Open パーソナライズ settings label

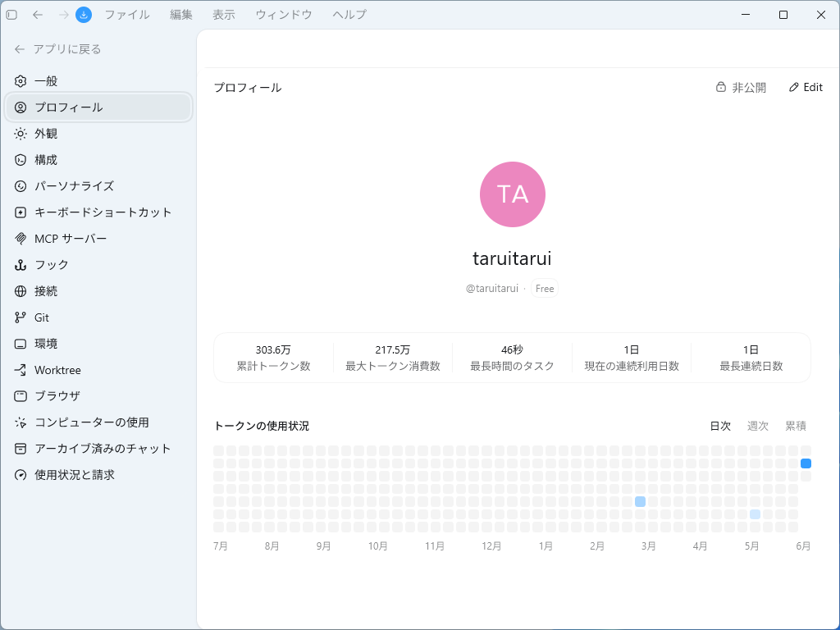click(x=75, y=186)
